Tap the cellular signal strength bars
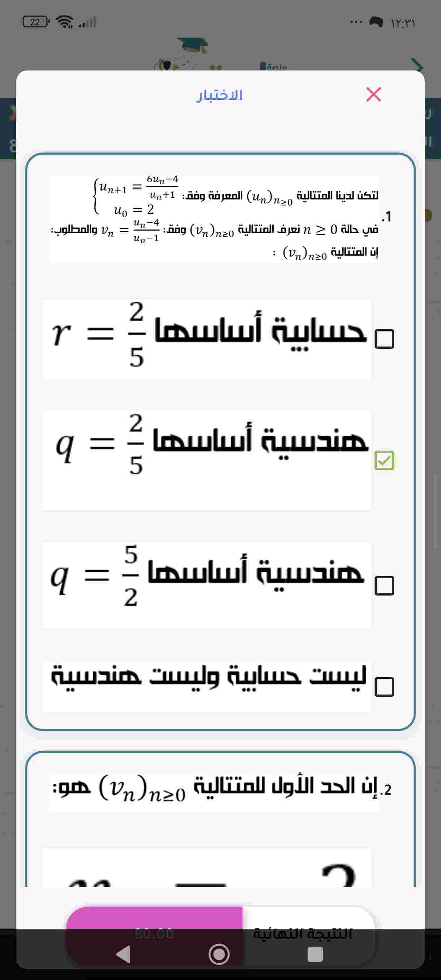This screenshot has height=980, width=441. click(x=88, y=22)
